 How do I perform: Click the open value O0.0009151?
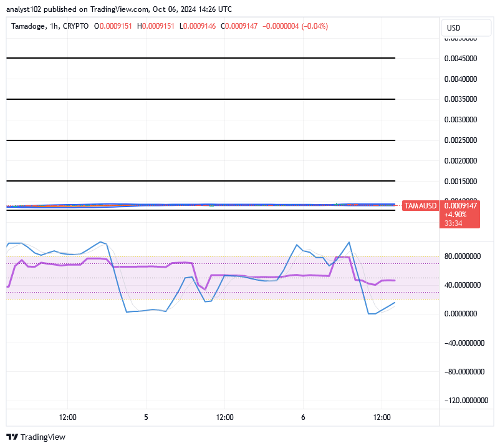(113, 26)
